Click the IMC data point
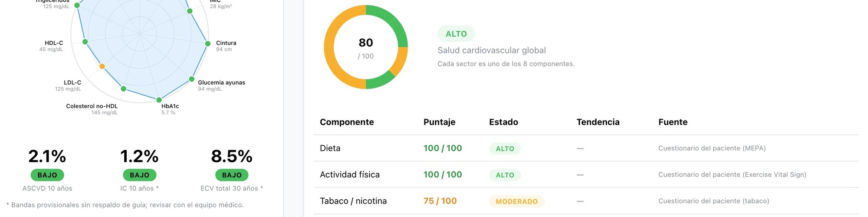This screenshot has width=868, height=217. [190, 11]
